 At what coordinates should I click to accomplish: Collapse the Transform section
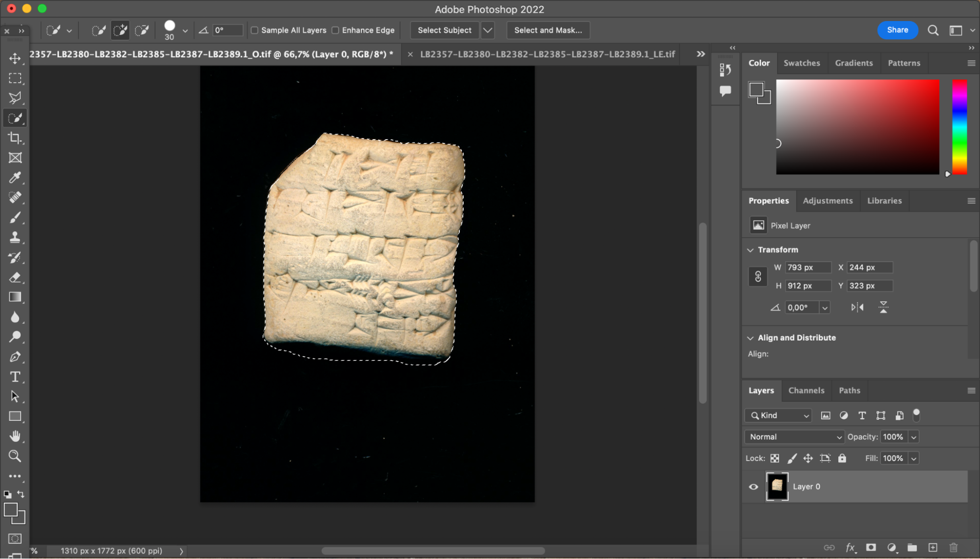pyautogui.click(x=750, y=250)
